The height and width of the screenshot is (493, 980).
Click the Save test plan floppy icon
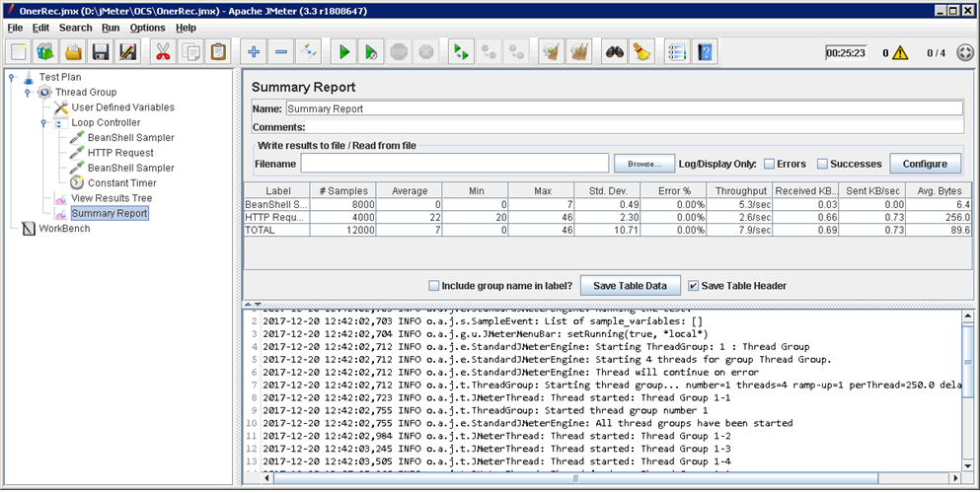100,52
